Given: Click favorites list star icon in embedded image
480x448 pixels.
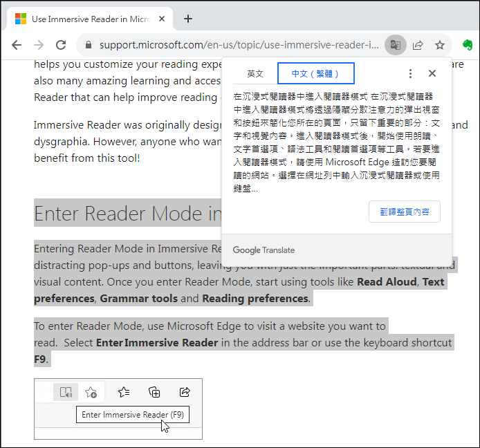Looking at the screenshot, I should point(124,392).
